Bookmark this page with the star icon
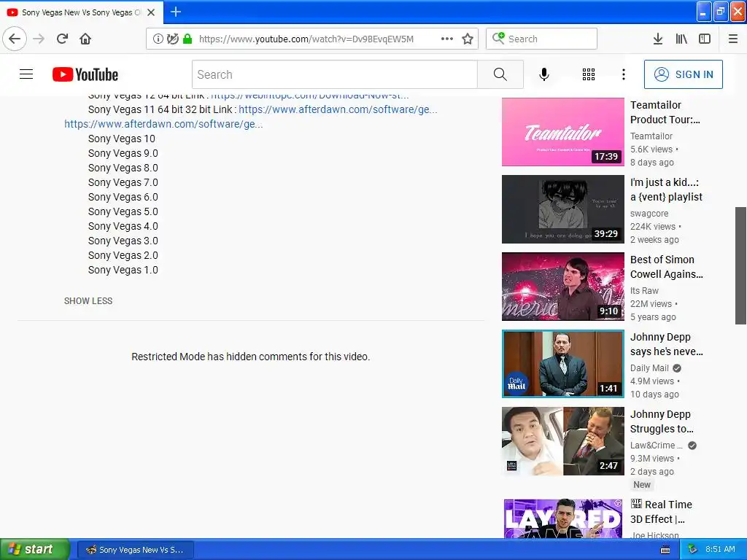Image resolution: width=747 pixels, height=560 pixels. point(468,39)
